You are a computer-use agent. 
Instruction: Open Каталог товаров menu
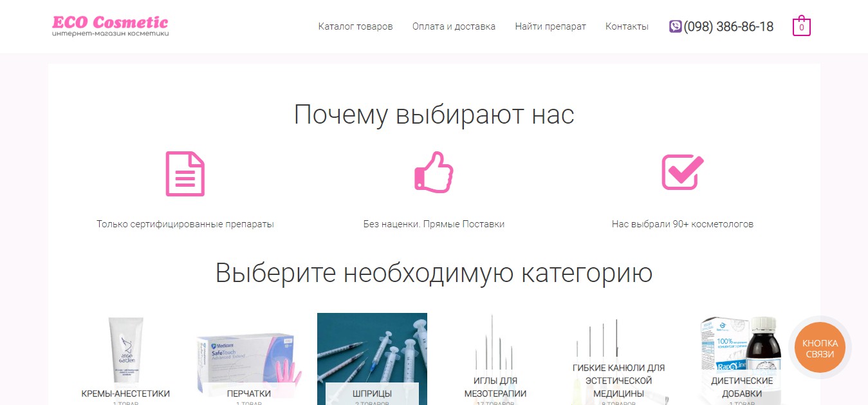coord(355,26)
